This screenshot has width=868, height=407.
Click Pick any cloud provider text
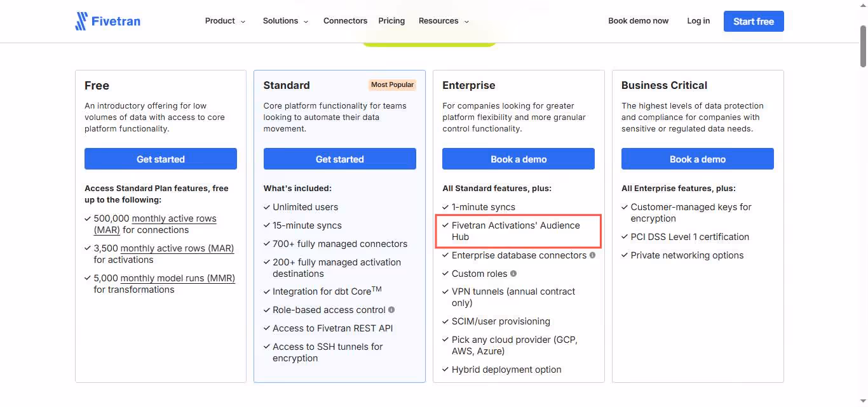[x=515, y=345]
